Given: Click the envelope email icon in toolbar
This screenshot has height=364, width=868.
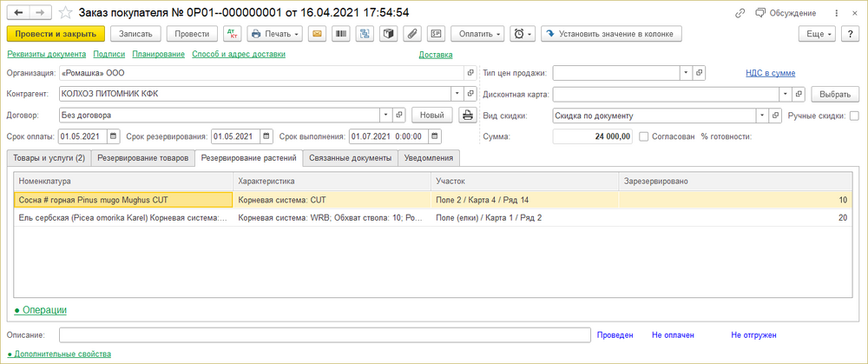Looking at the screenshot, I should (x=317, y=34).
